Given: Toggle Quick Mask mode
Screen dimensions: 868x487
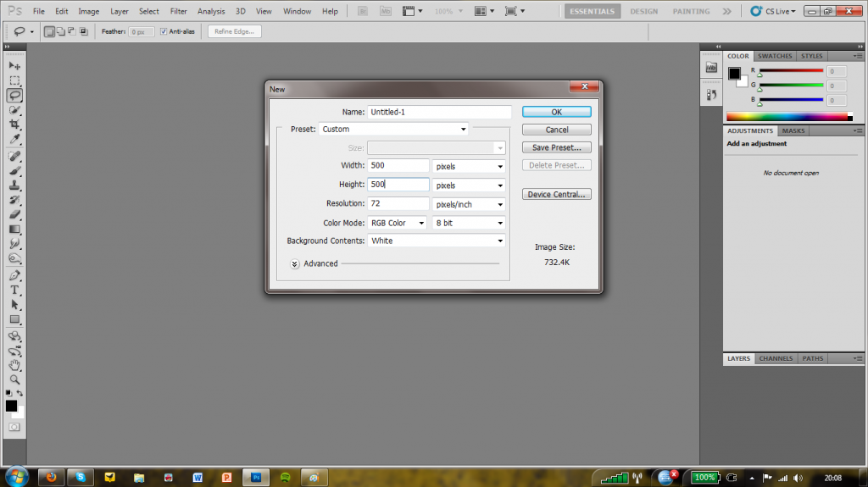Looking at the screenshot, I should coord(14,427).
